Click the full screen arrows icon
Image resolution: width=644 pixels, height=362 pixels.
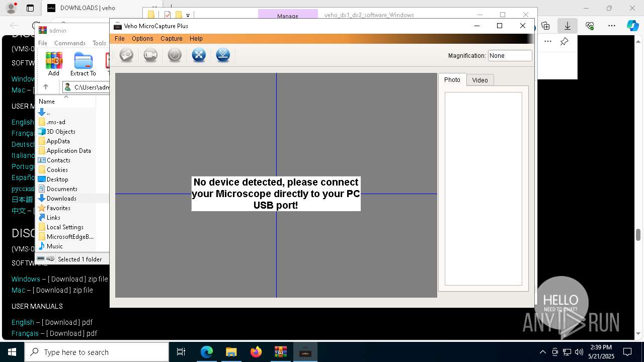click(x=199, y=55)
